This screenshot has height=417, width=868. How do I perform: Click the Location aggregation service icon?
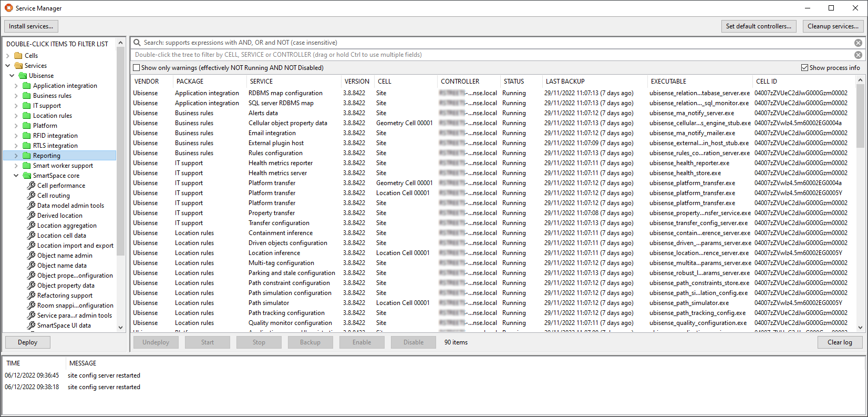coord(31,226)
